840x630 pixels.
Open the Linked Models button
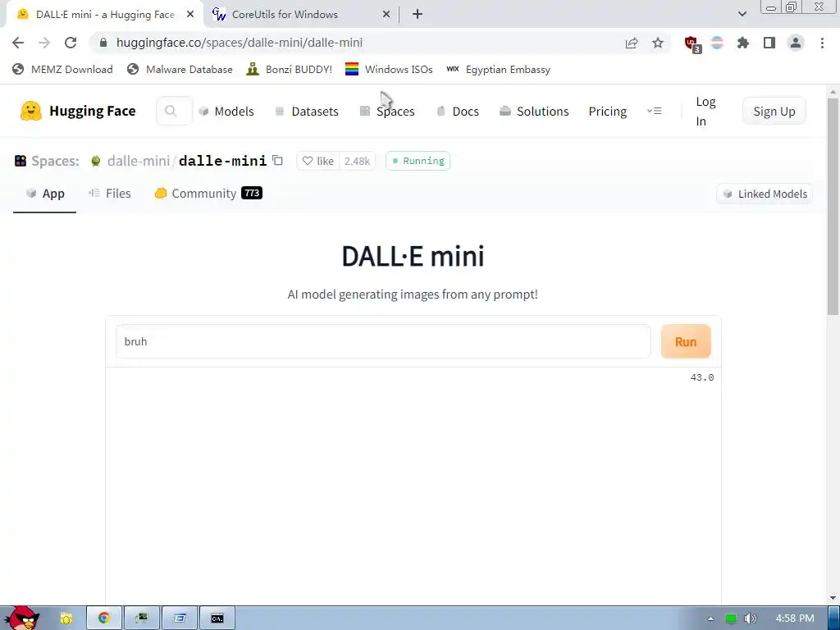[765, 194]
